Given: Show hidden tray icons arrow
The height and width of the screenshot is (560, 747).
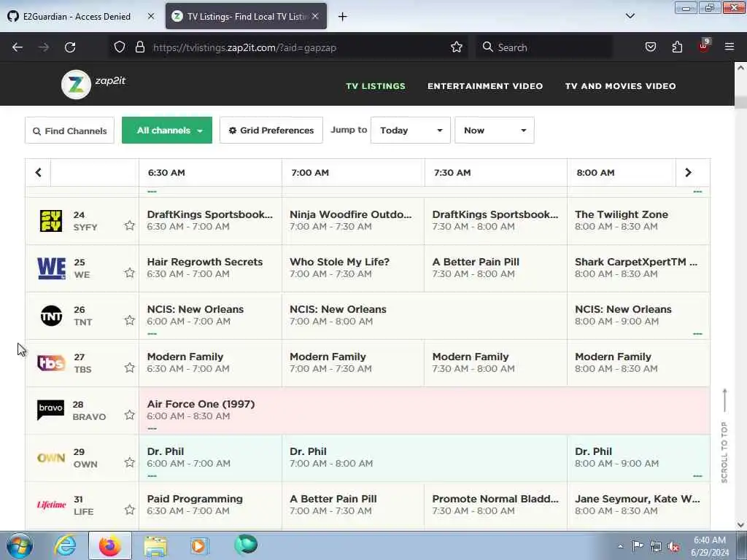Looking at the screenshot, I should point(620,546).
